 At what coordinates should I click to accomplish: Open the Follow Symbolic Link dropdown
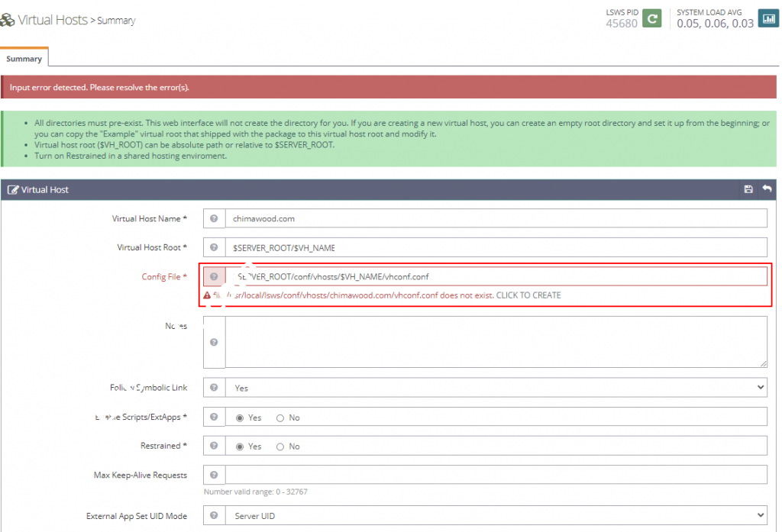[496, 388]
